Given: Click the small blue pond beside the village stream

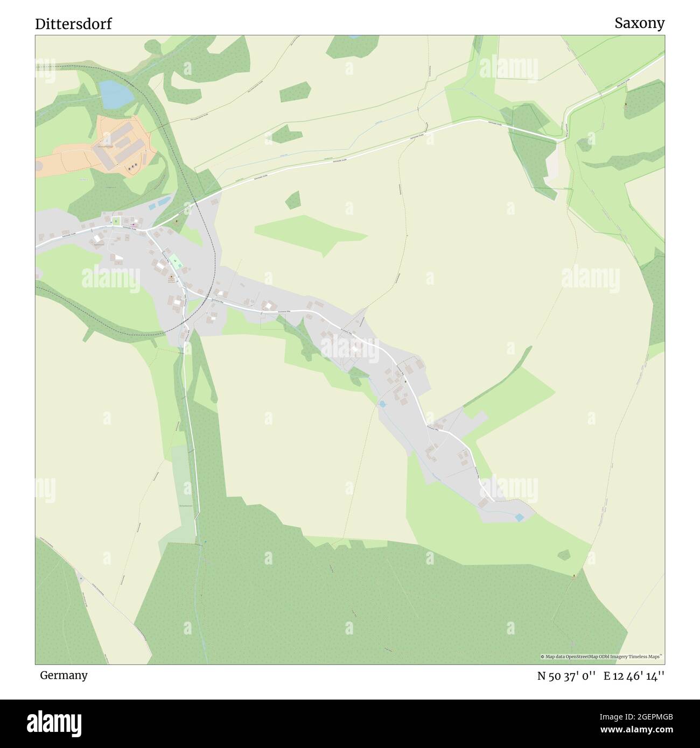Looking at the screenshot, I should (382, 404).
